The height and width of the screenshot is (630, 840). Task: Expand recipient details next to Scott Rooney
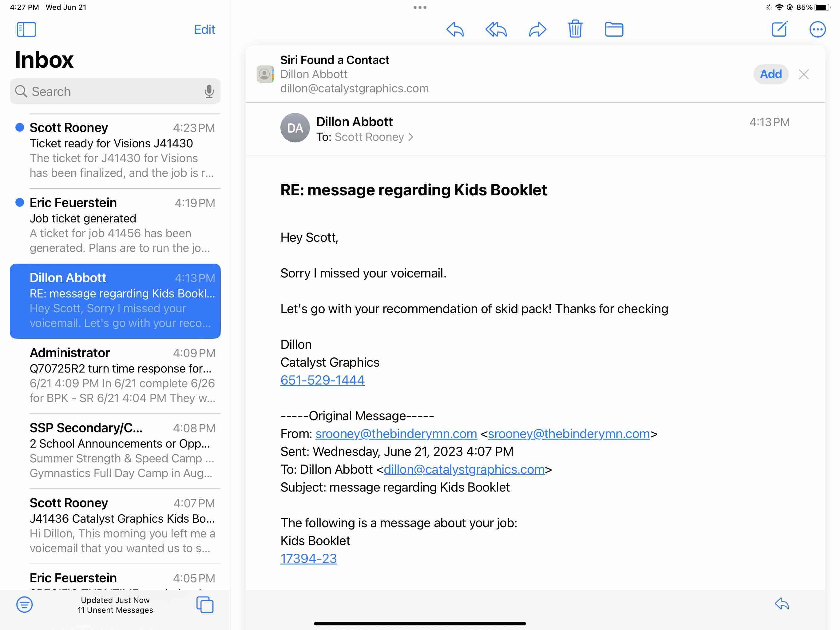click(x=410, y=137)
